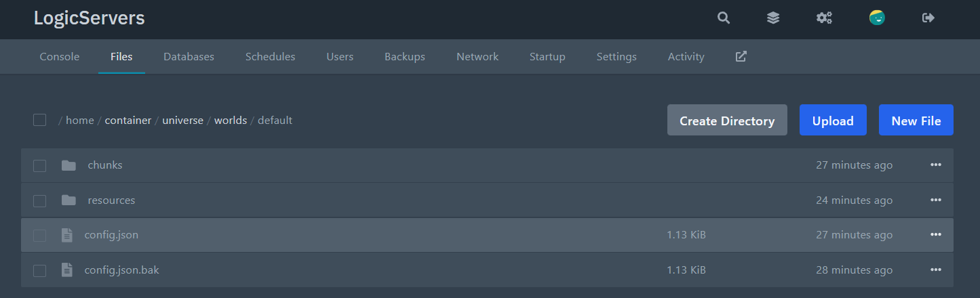This screenshot has width=980, height=298.
Task: Click the LogicServers logo link
Action: coord(90,18)
